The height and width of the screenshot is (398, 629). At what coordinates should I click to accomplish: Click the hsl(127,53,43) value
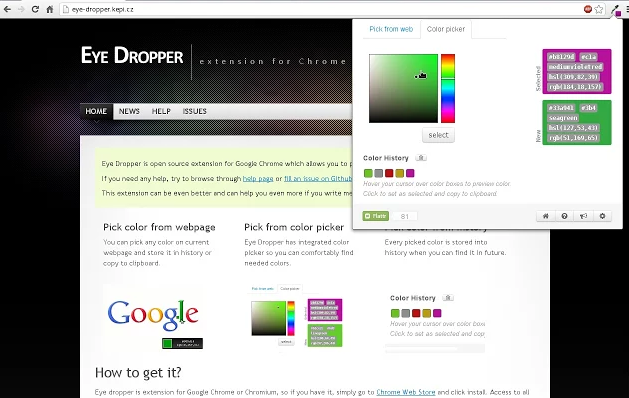pyautogui.click(x=573, y=128)
